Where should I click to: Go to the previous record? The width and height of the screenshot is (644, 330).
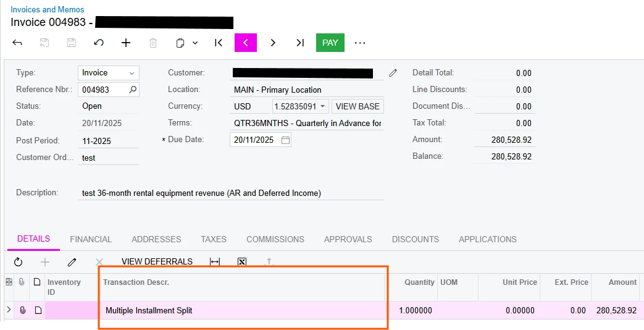[246, 43]
